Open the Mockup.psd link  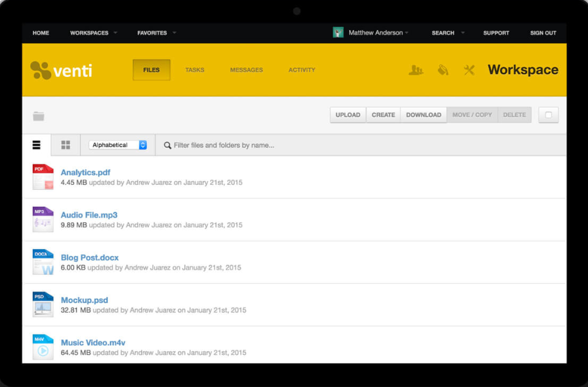(x=84, y=300)
